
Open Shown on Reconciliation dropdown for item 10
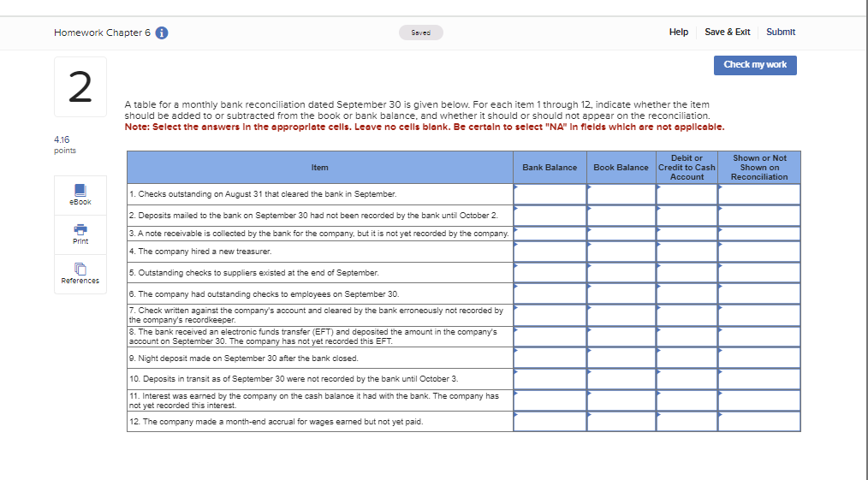click(759, 379)
